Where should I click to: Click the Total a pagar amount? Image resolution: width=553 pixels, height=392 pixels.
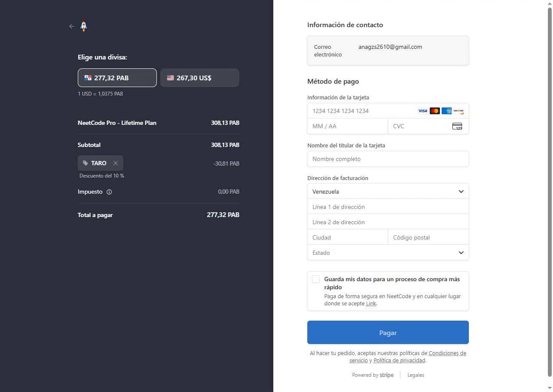tap(223, 215)
